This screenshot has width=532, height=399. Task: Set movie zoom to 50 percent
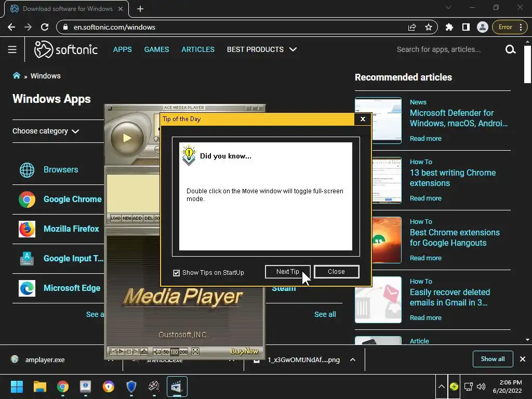166,352
